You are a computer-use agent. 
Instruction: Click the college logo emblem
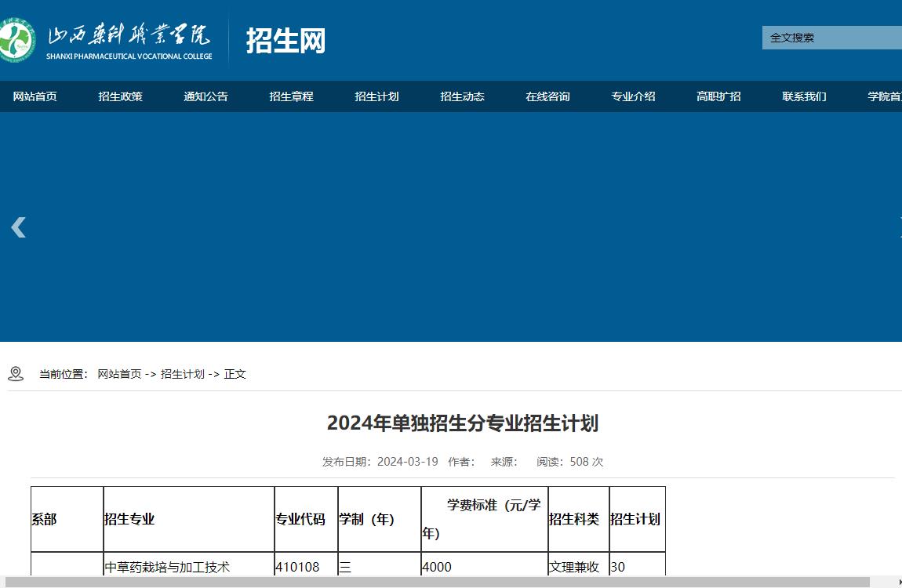pos(16,40)
